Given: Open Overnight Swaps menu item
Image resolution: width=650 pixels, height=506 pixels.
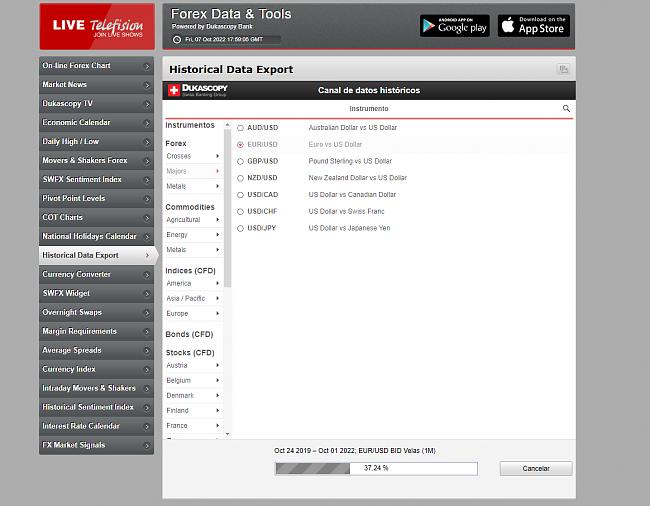Looking at the screenshot, I should pos(97,312).
